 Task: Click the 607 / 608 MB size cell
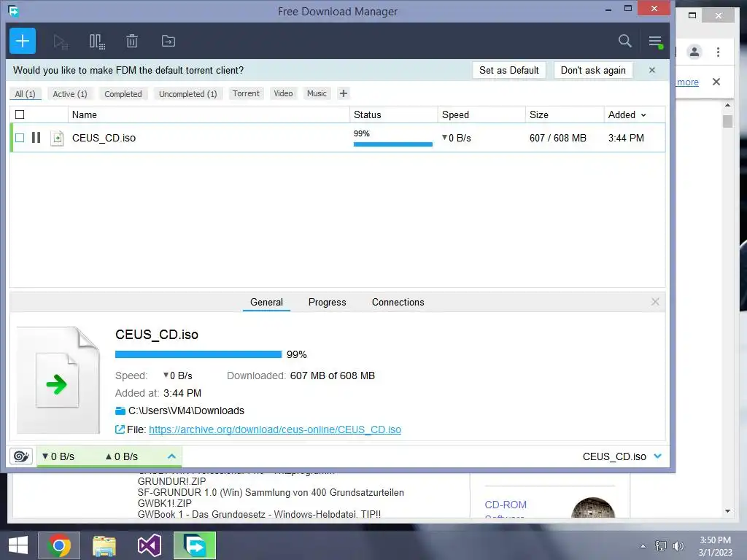point(558,138)
